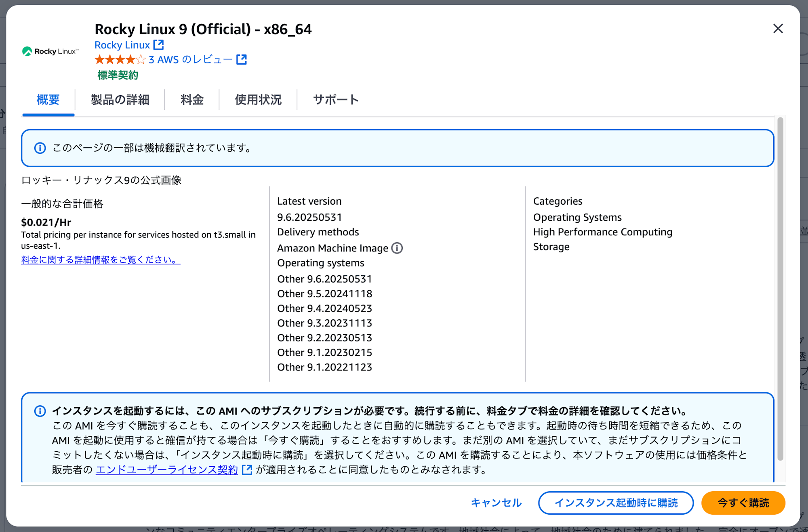
Task: Open the 使用状況 tab
Action: coord(258,100)
